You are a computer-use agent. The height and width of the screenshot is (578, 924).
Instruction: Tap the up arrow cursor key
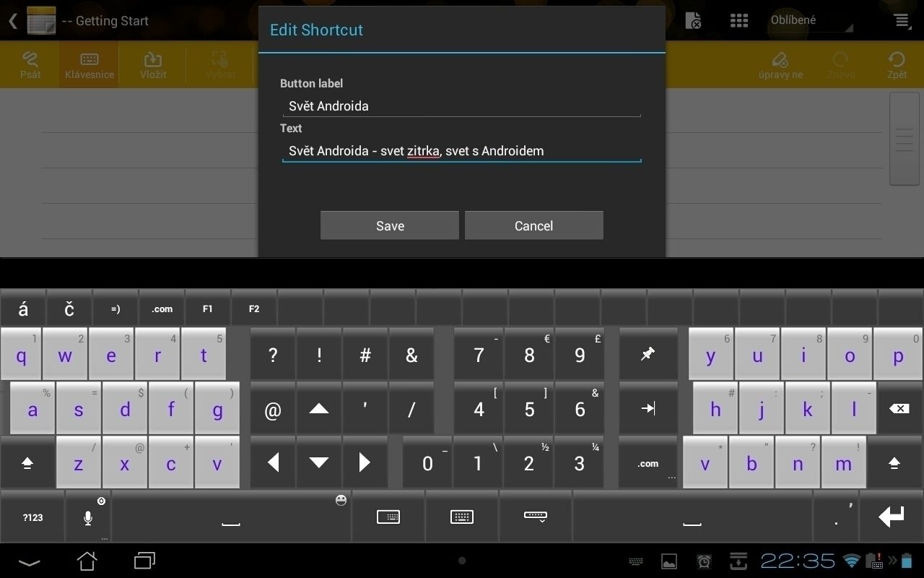pos(319,409)
